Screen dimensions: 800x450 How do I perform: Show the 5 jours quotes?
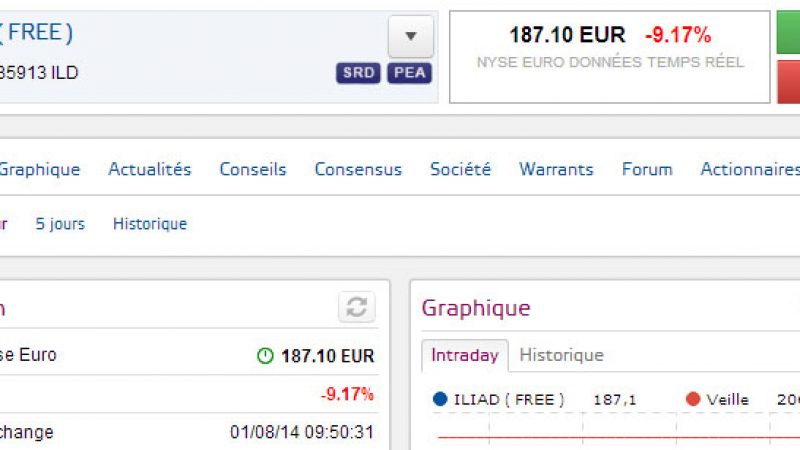click(60, 224)
